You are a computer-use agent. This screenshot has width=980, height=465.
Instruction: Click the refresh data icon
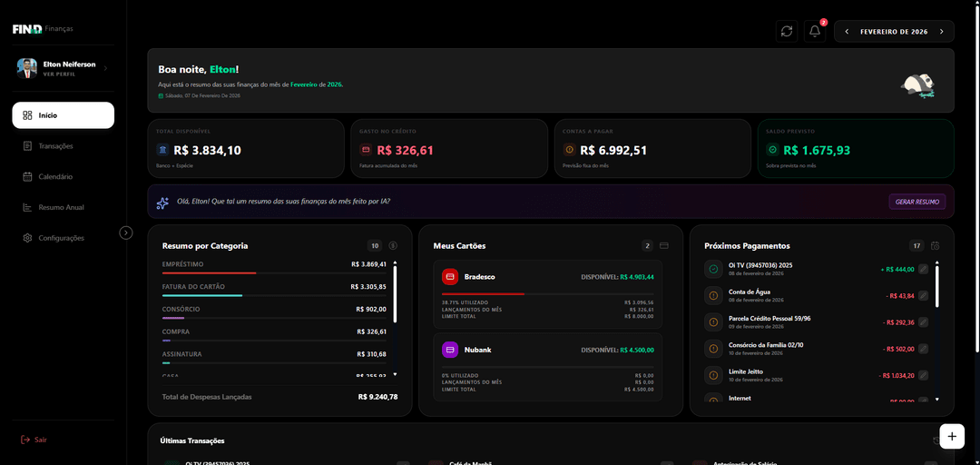[x=786, y=31]
